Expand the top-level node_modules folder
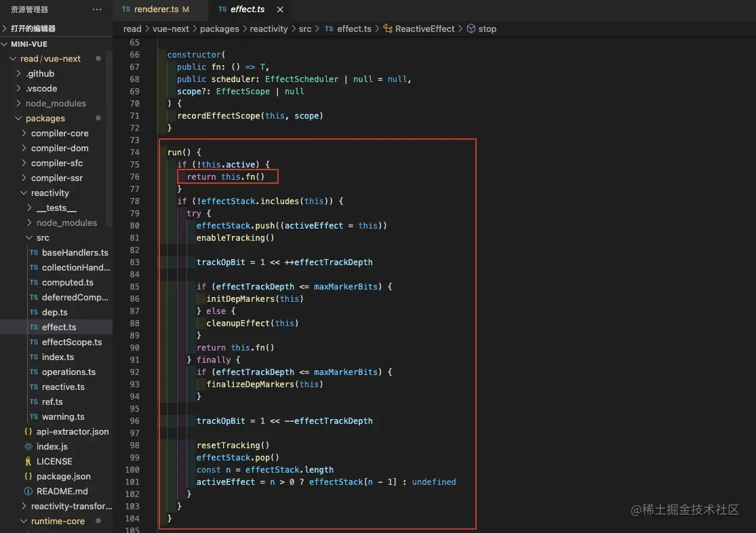756x533 pixels. 18,103
